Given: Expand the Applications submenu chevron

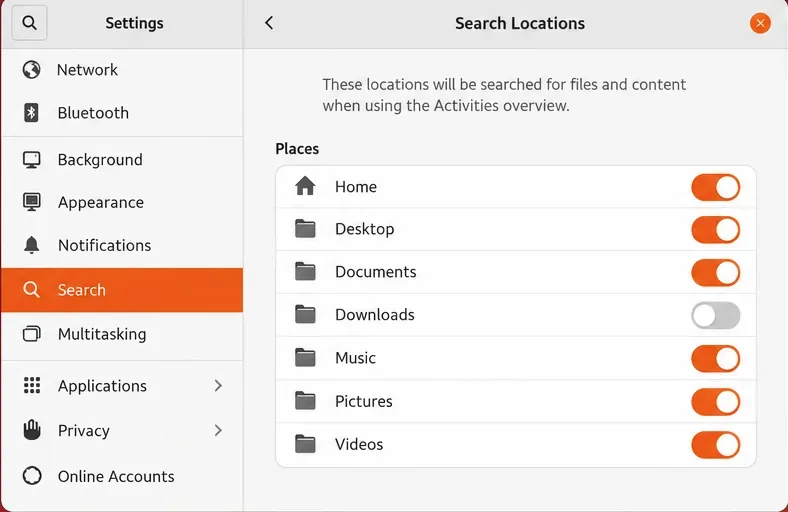Looking at the screenshot, I should pos(218,385).
